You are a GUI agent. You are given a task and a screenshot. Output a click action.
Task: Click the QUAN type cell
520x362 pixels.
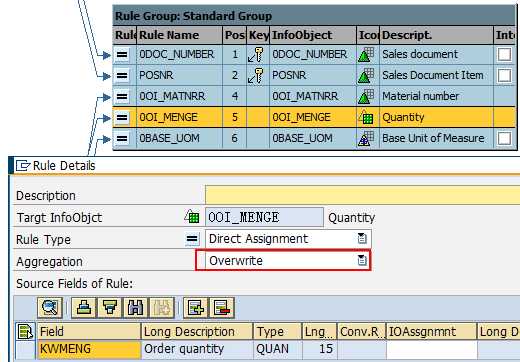(278, 349)
